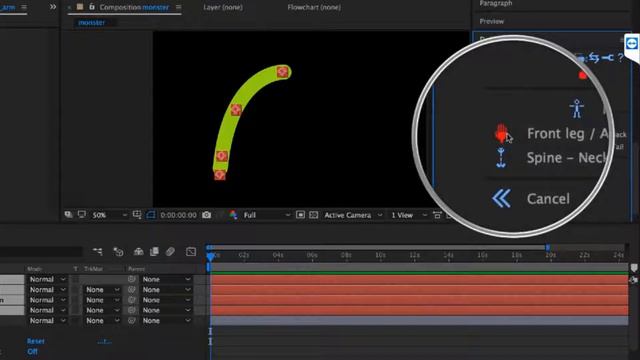Take a snapshot with the camera icon
The height and width of the screenshot is (360, 640).
pyautogui.click(x=207, y=215)
